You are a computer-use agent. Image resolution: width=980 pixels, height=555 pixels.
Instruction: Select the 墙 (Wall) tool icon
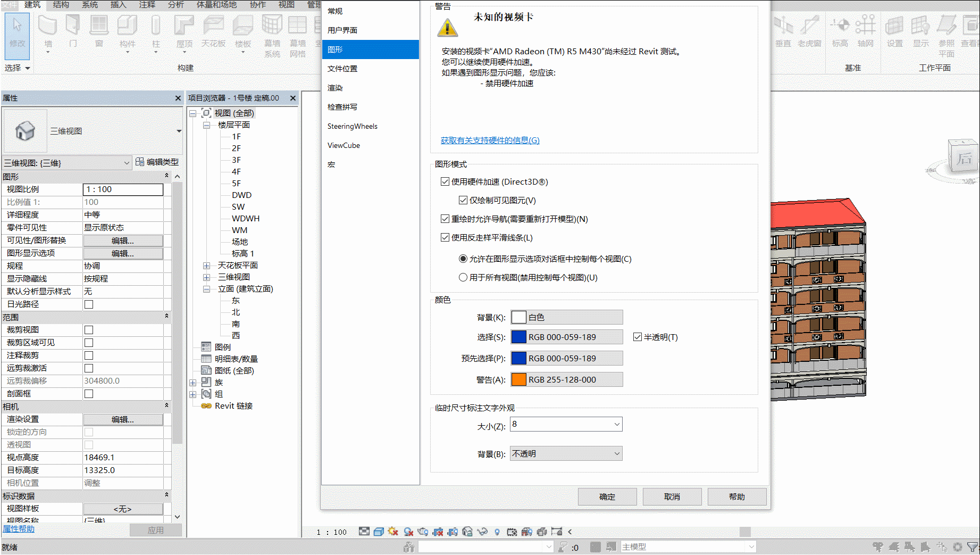pyautogui.click(x=48, y=26)
